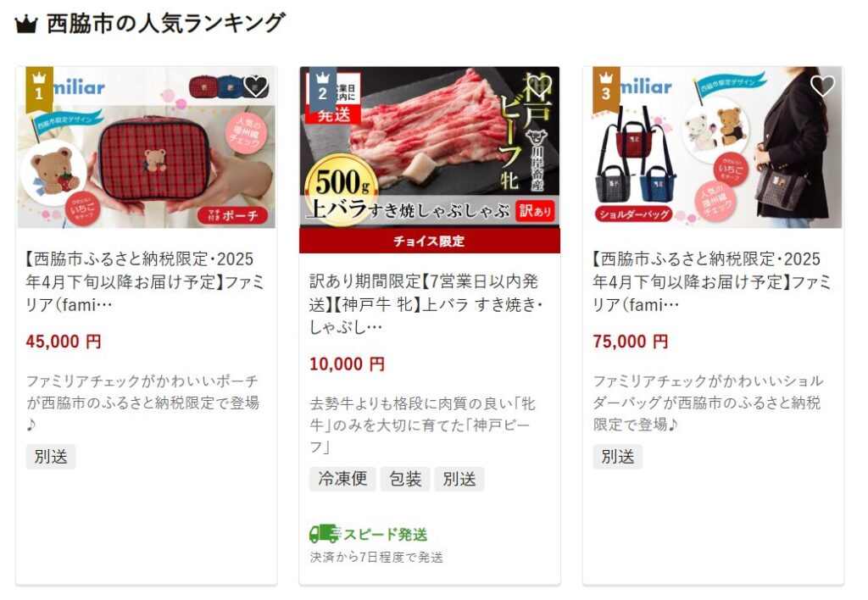
Task: Toggle heart on the Kobe beef item
Action: (x=539, y=86)
